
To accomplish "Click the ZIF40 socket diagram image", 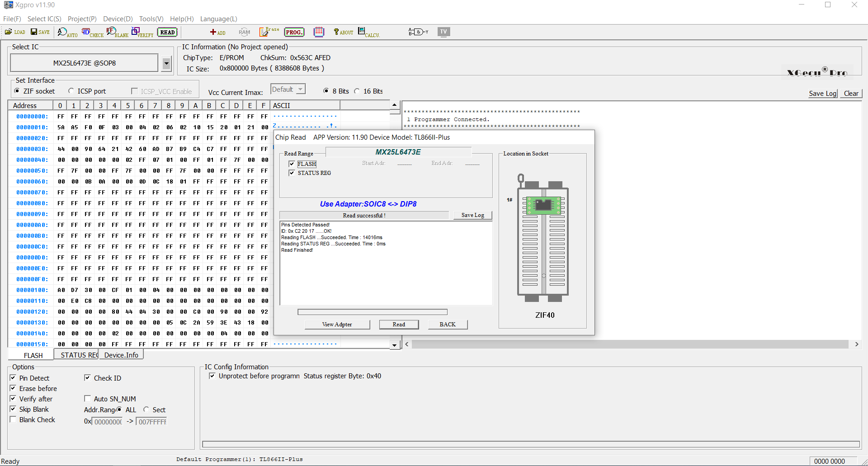I will click(543, 238).
